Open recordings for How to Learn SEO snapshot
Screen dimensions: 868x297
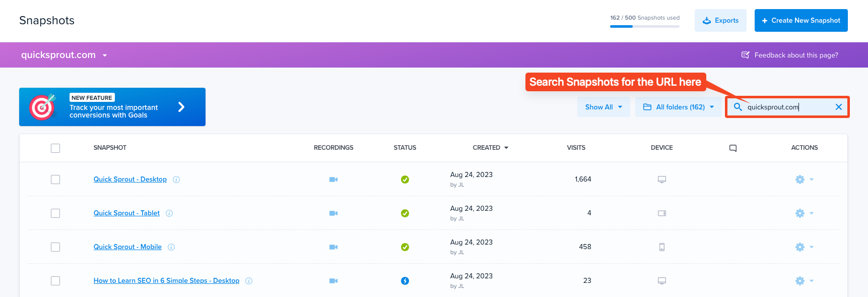pyautogui.click(x=333, y=281)
